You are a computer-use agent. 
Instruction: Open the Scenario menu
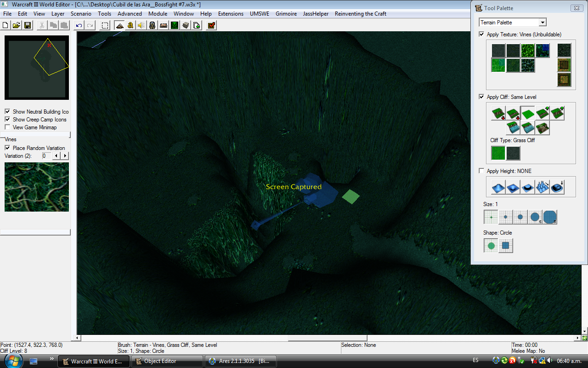click(81, 14)
